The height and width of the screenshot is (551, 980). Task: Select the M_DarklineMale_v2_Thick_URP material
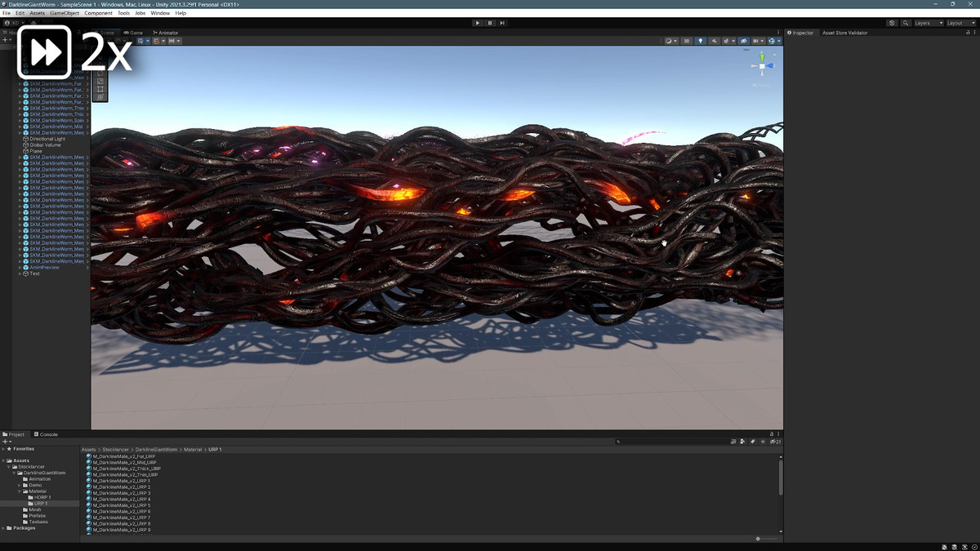coord(127,469)
